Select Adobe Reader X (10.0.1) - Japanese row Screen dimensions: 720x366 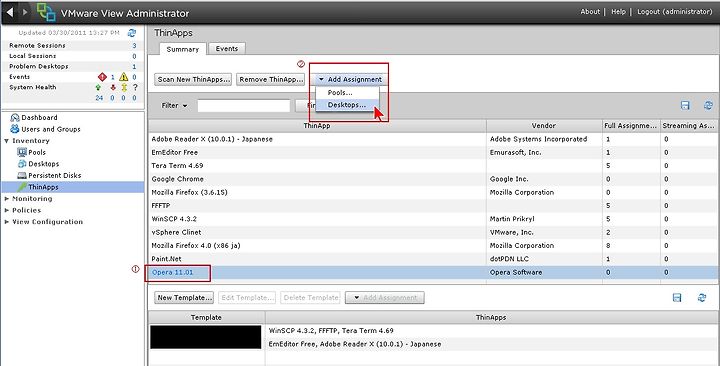(432, 139)
